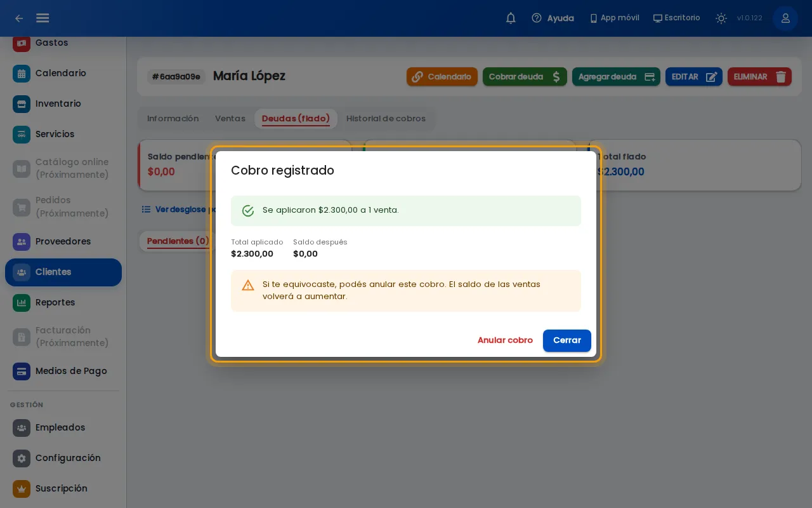The image size is (812, 508).
Task: Click the Catálogo online sidebar item
Action: click(x=63, y=168)
